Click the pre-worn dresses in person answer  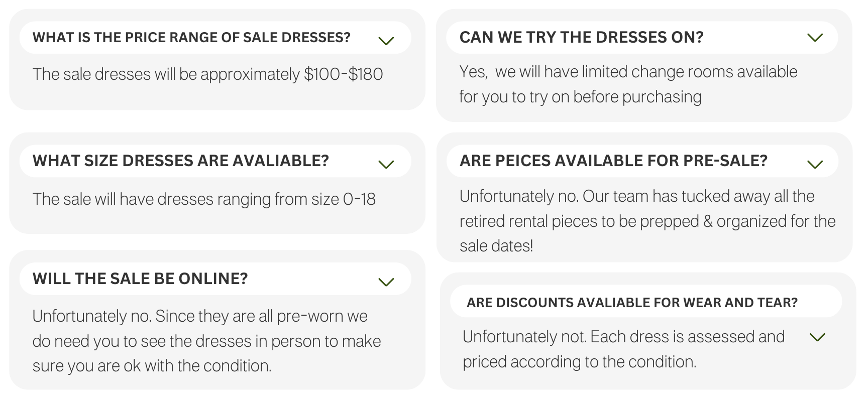(207, 341)
